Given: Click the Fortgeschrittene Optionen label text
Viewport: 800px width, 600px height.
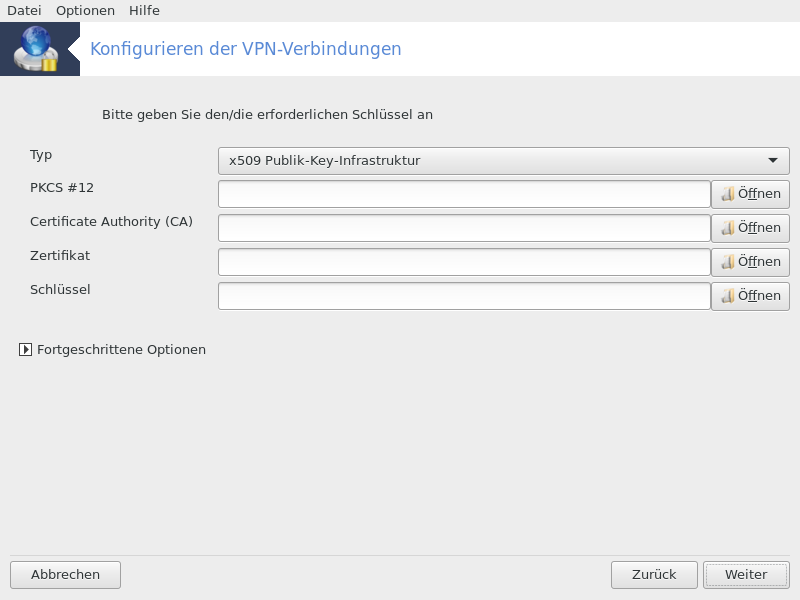Looking at the screenshot, I should click(x=121, y=349).
